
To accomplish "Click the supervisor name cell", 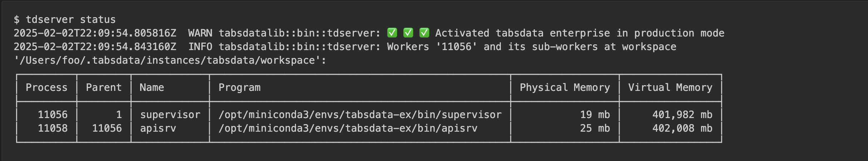I will pyautogui.click(x=170, y=114).
